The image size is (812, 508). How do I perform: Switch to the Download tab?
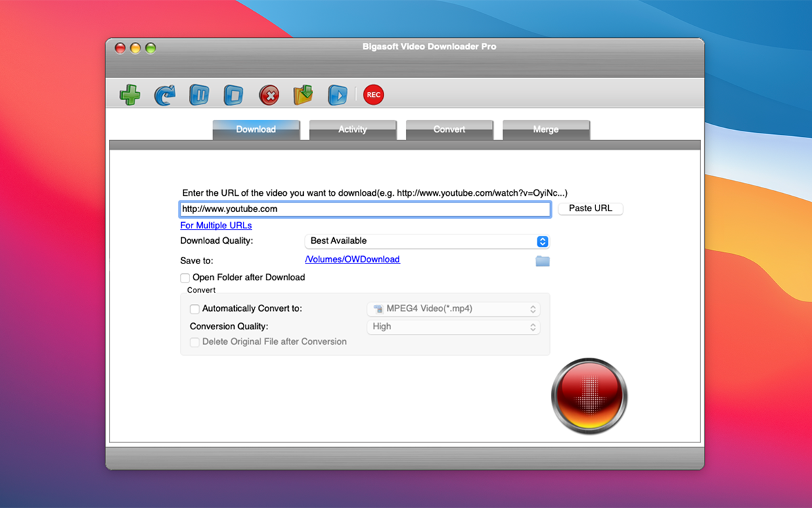click(256, 129)
